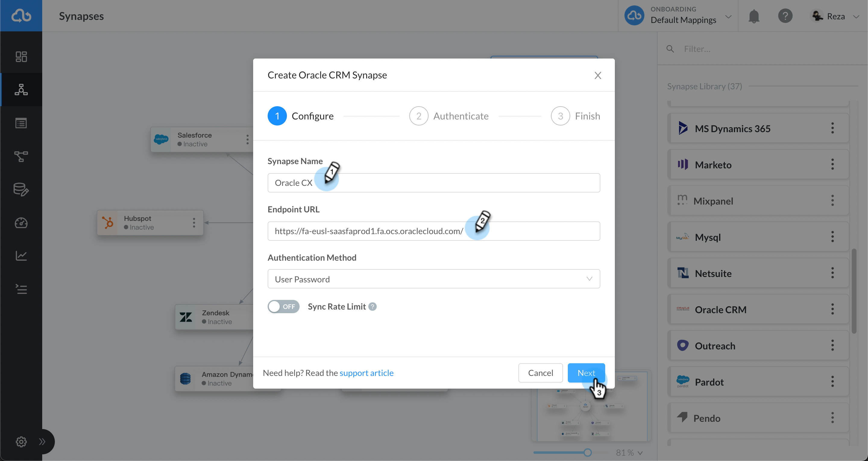Select the Marketo library card
Image resolution: width=868 pixels, height=461 pixels.
pos(758,164)
